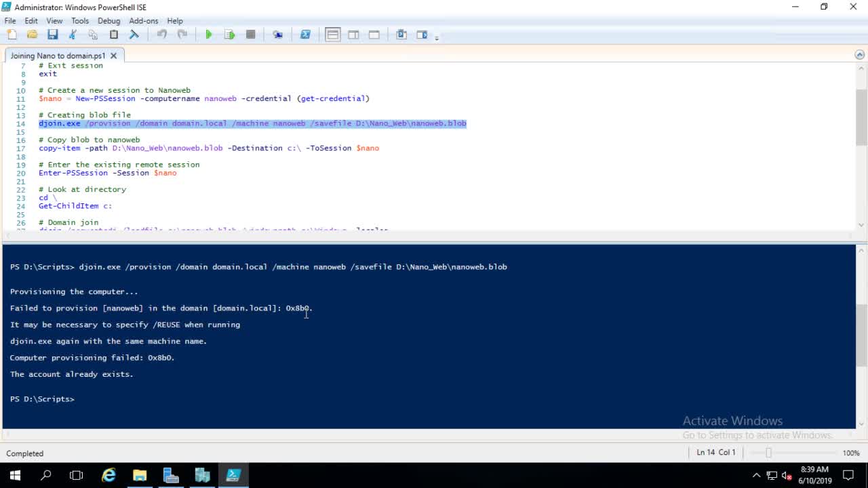Cut selection with scissors icon

pos(73,35)
